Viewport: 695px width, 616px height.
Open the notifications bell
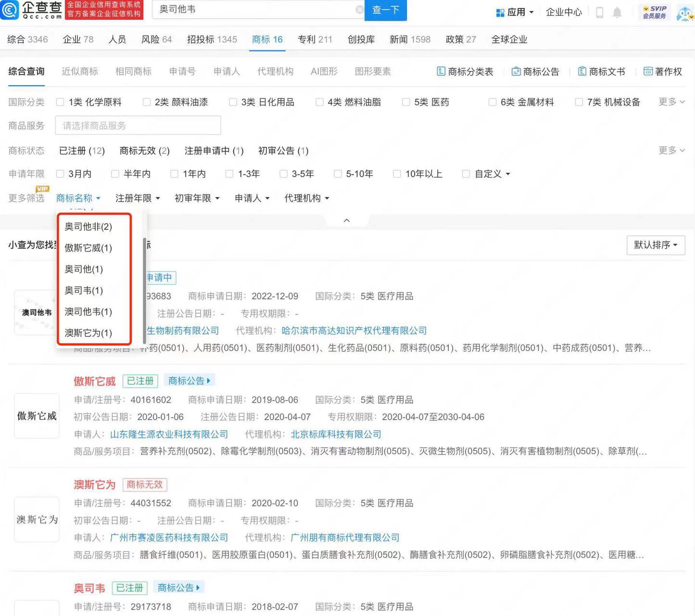point(617,13)
